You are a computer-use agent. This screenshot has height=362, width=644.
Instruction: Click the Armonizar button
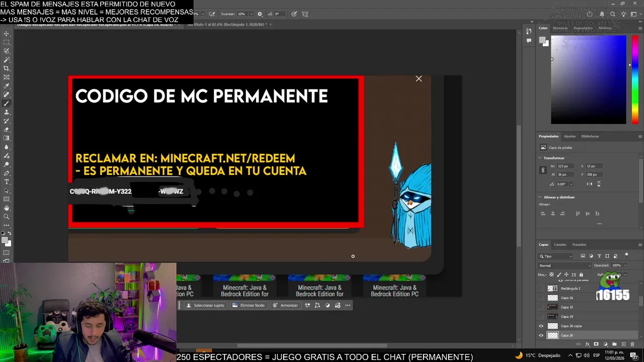point(285,305)
